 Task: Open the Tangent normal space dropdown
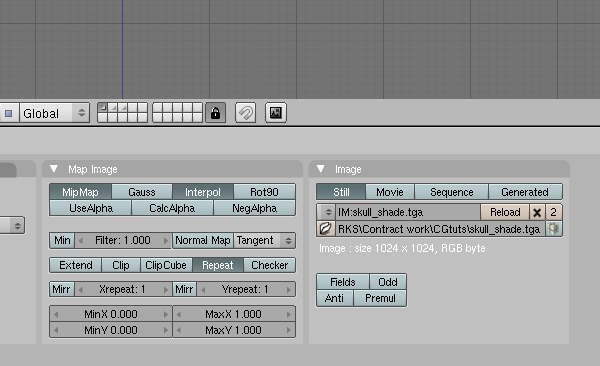pyautogui.click(x=264, y=240)
